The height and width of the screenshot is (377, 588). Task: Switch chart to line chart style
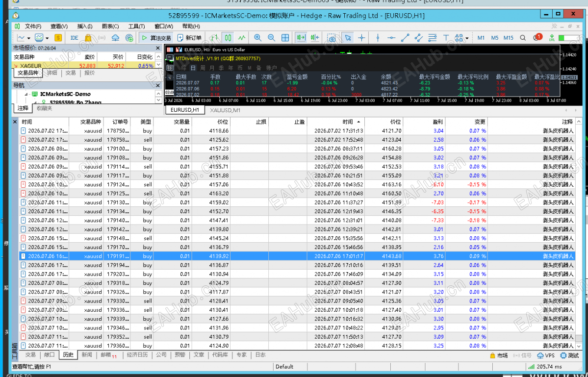pos(241,38)
